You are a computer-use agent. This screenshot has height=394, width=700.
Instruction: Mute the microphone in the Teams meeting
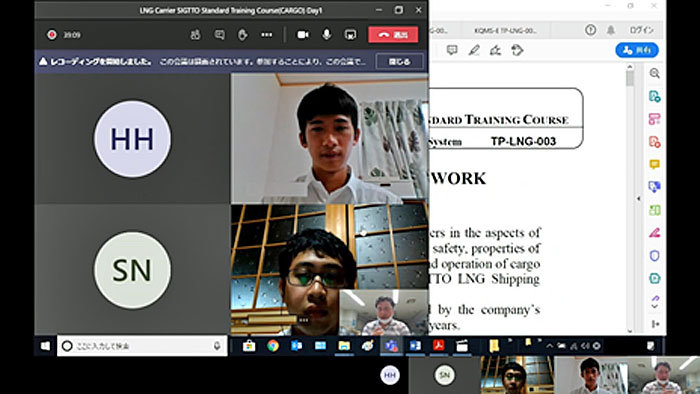[x=327, y=35]
